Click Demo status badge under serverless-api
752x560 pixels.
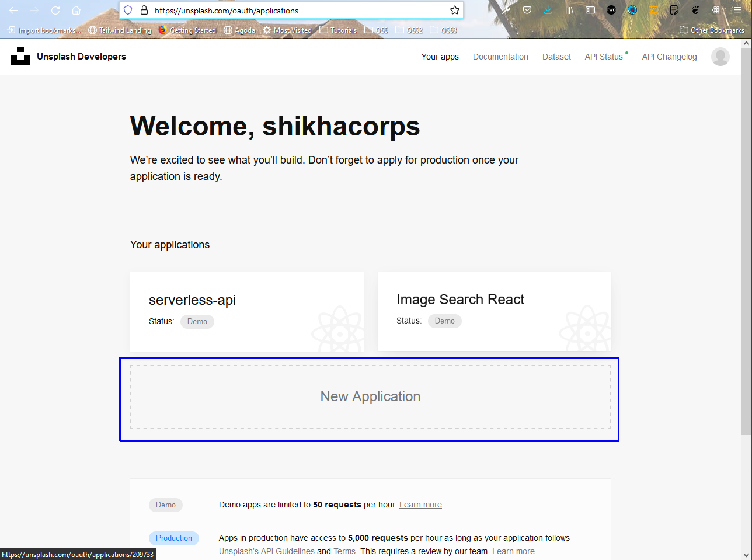197,322
